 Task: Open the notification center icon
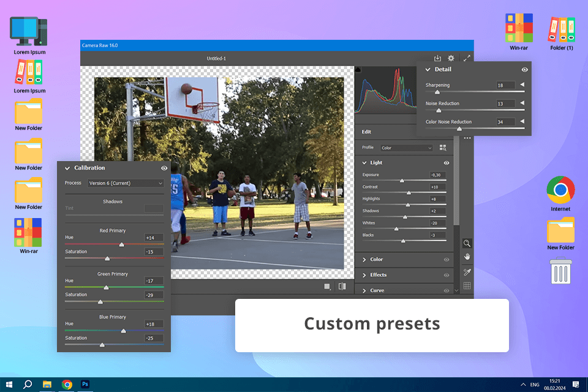(576, 385)
